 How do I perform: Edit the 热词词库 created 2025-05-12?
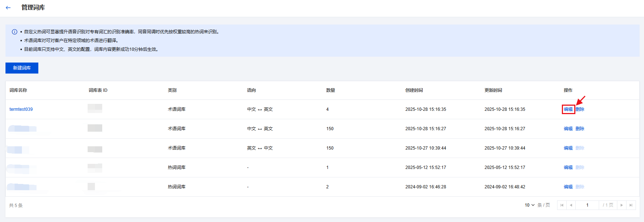click(x=568, y=168)
